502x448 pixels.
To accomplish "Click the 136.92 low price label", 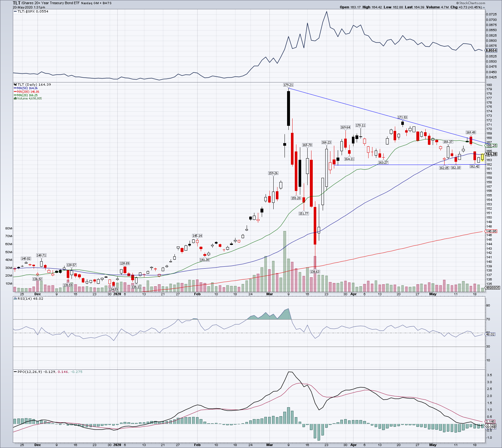I will pos(38,279).
